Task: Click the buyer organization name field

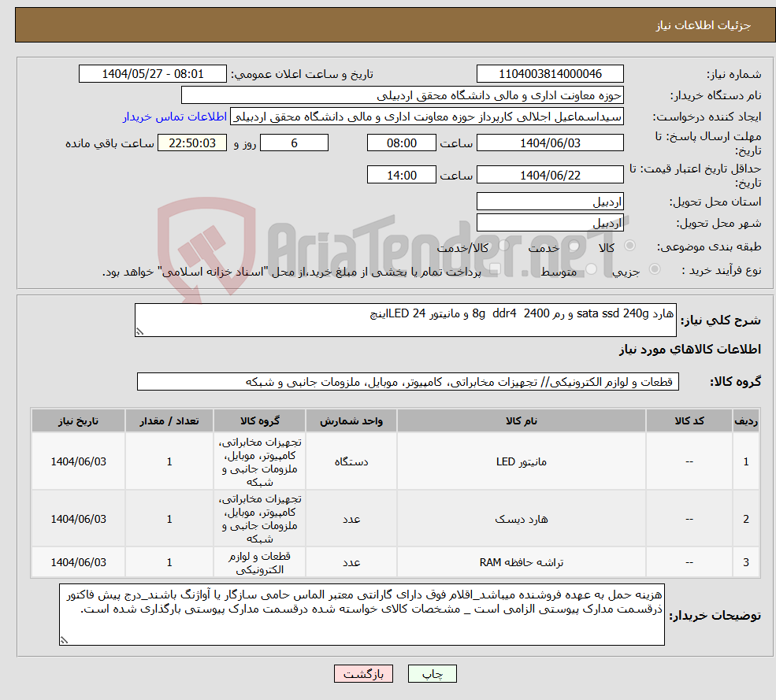Action: pyautogui.click(x=403, y=95)
